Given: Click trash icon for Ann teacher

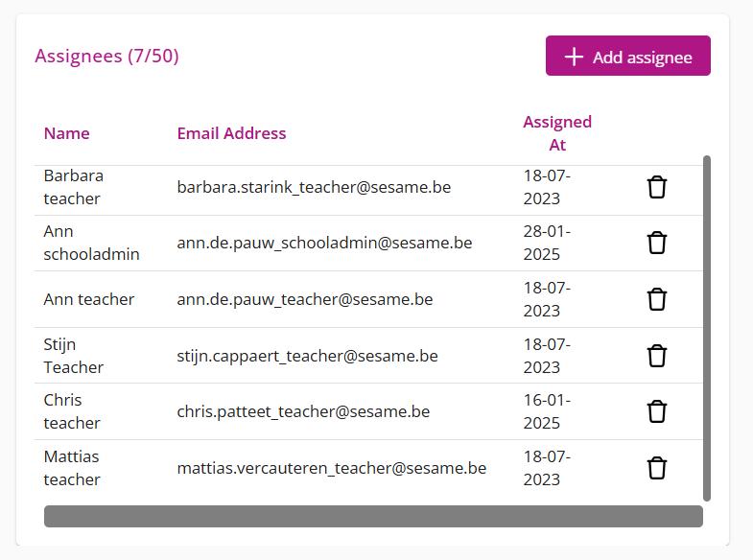Looking at the screenshot, I should [x=656, y=299].
